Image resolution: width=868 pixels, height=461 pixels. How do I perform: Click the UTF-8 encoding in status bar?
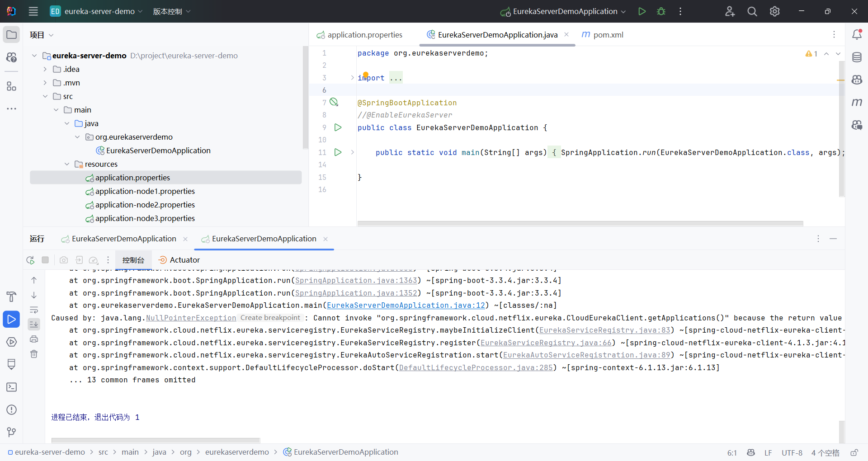pyautogui.click(x=792, y=453)
